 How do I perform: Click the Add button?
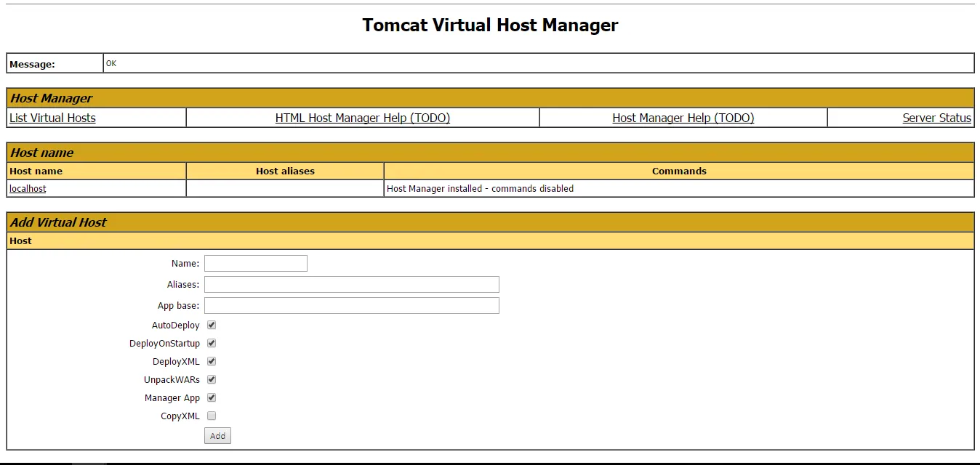point(217,436)
